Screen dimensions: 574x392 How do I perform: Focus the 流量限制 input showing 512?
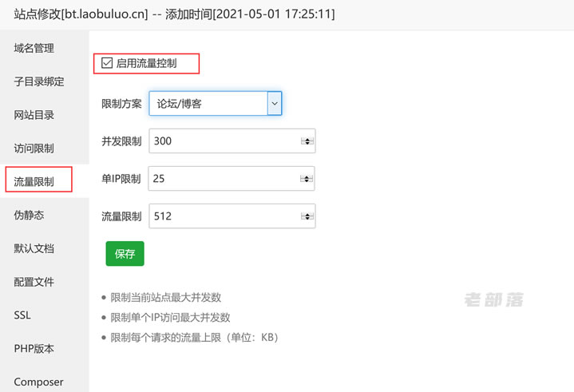232,216
